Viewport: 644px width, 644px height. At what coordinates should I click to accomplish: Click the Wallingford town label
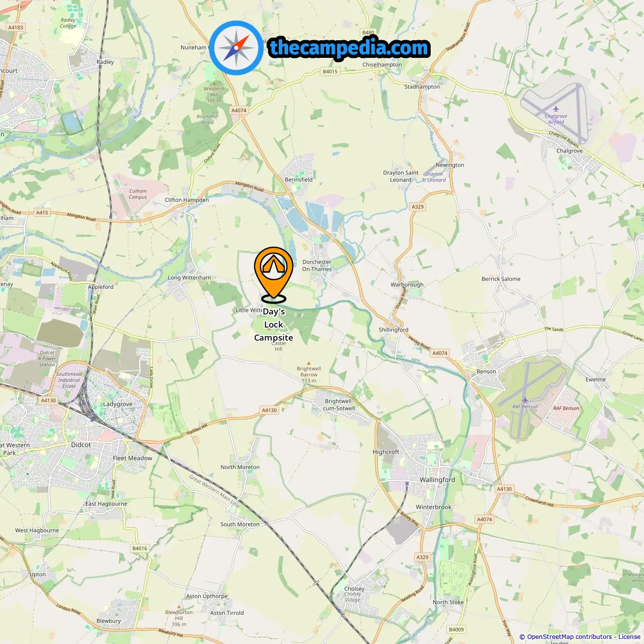coord(437,479)
